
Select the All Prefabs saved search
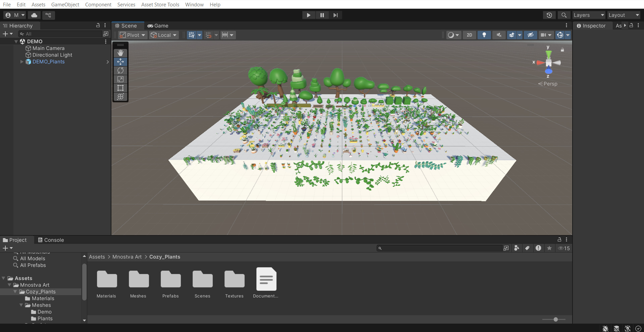click(33, 265)
